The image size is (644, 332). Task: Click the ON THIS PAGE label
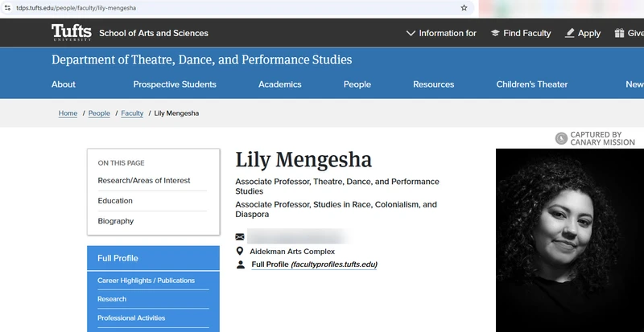point(122,163)
